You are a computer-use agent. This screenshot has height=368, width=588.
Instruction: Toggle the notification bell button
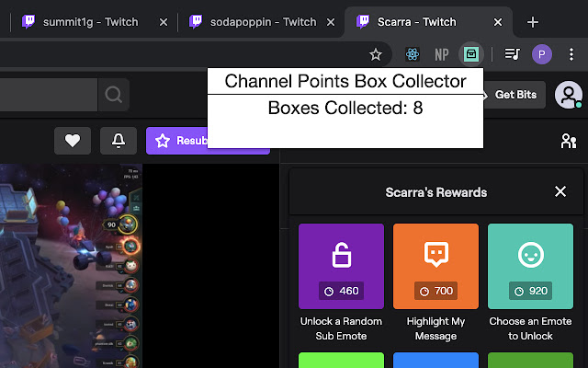point(119,141)
